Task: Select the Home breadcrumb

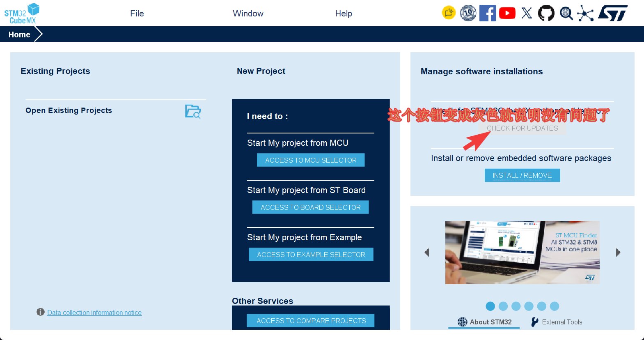Action: (x=19, y=34)
